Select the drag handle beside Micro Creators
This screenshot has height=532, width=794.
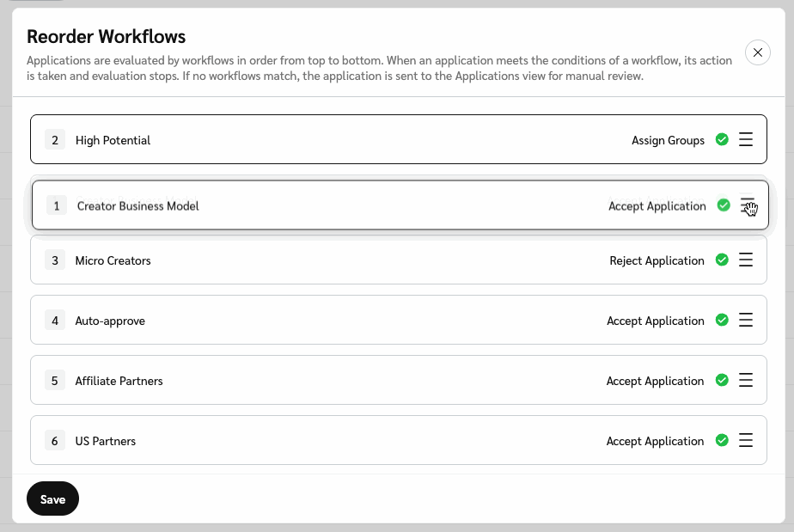tap(746, 260)
